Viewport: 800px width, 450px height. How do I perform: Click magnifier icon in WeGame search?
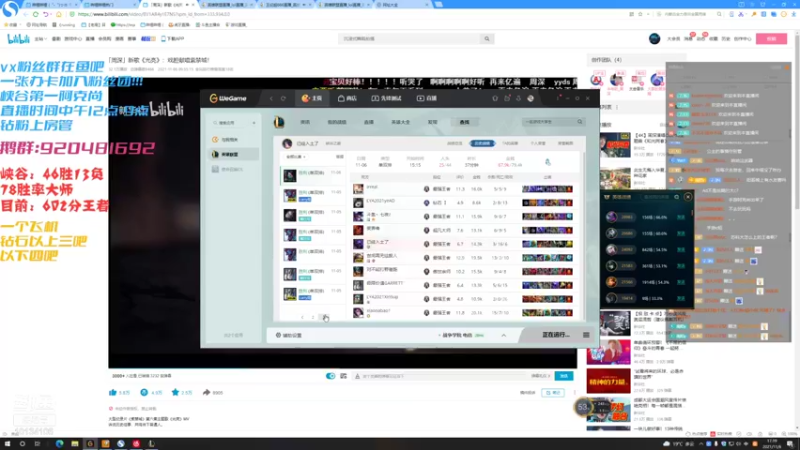tap(580, 122)
